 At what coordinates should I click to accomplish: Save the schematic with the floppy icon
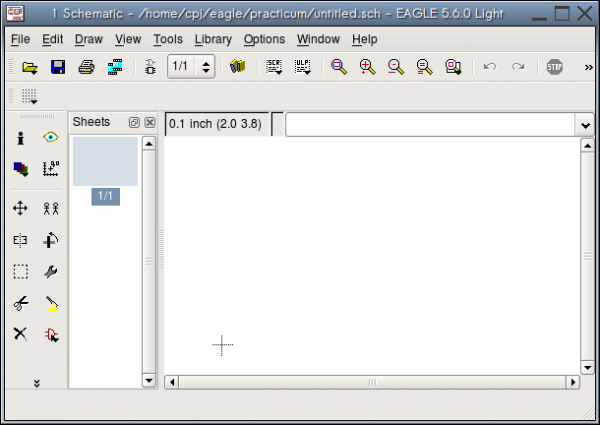coord(58,67)
